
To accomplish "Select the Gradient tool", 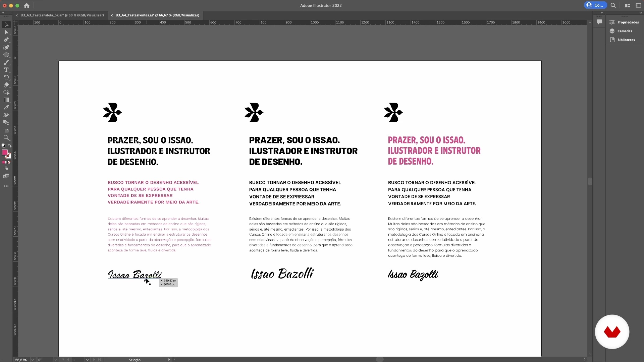I will click(6, 100).
